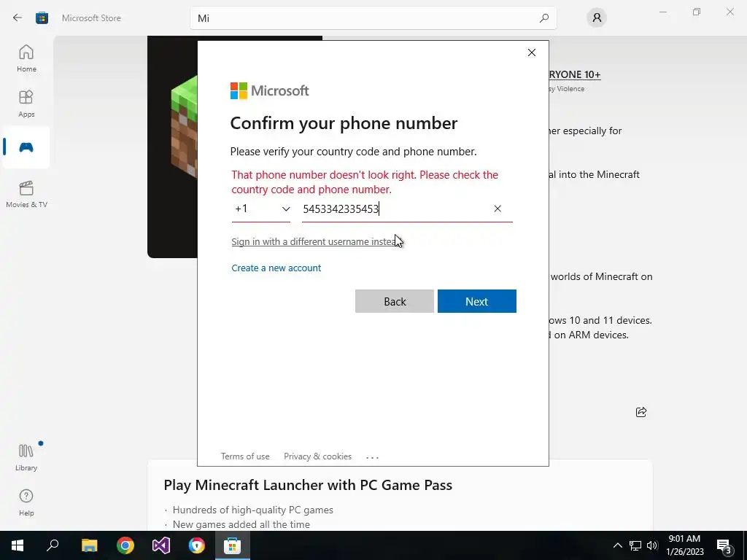Click the share icon on the Store page
Screen dimensions: 747x560
[641, 412]
